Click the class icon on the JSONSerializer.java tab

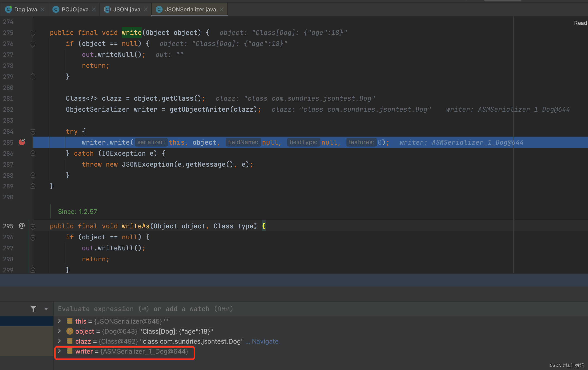click(159, 9)
